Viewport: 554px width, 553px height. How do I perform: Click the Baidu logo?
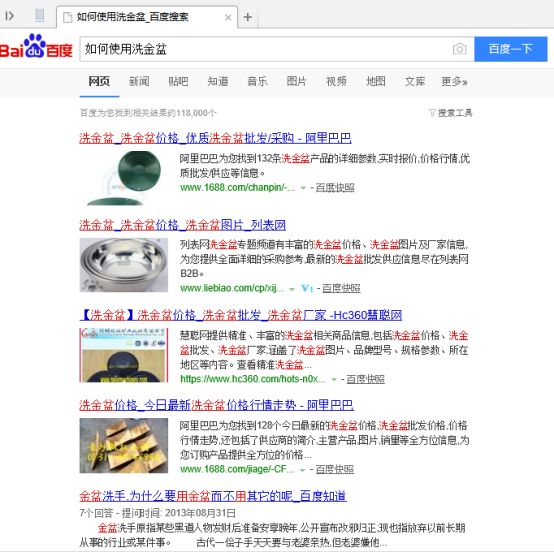click(36, 47)
